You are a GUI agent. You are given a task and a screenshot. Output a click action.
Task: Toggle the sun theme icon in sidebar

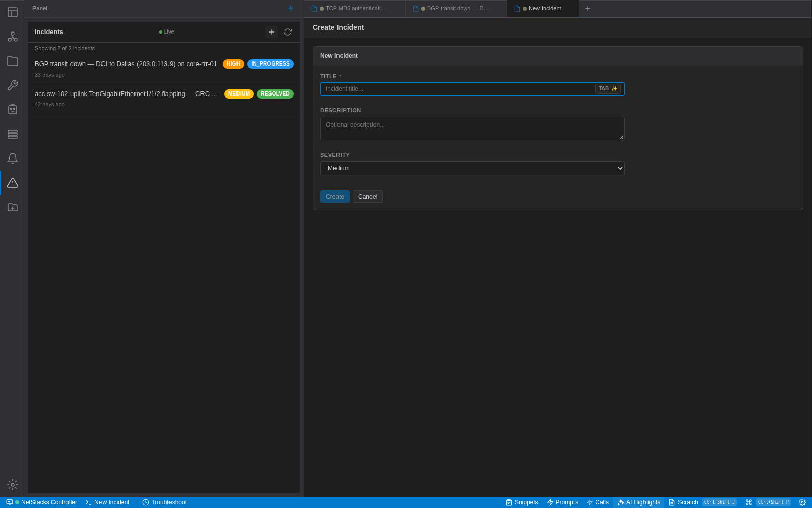click(13, 485)
